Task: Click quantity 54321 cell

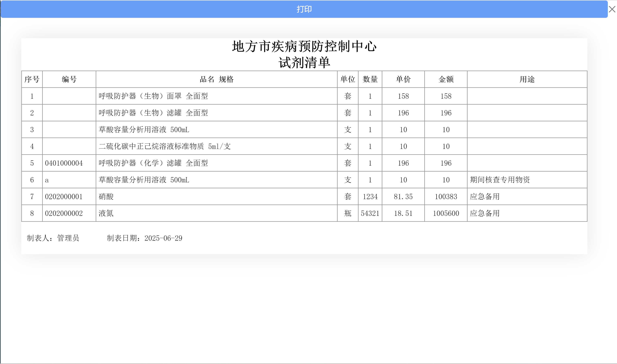Action: click(370, 213)
